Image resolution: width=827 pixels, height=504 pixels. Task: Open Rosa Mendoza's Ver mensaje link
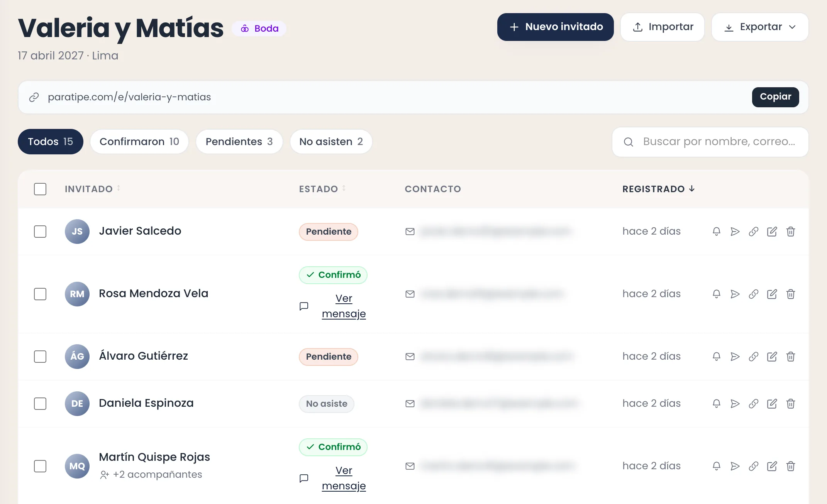[344, 306]
